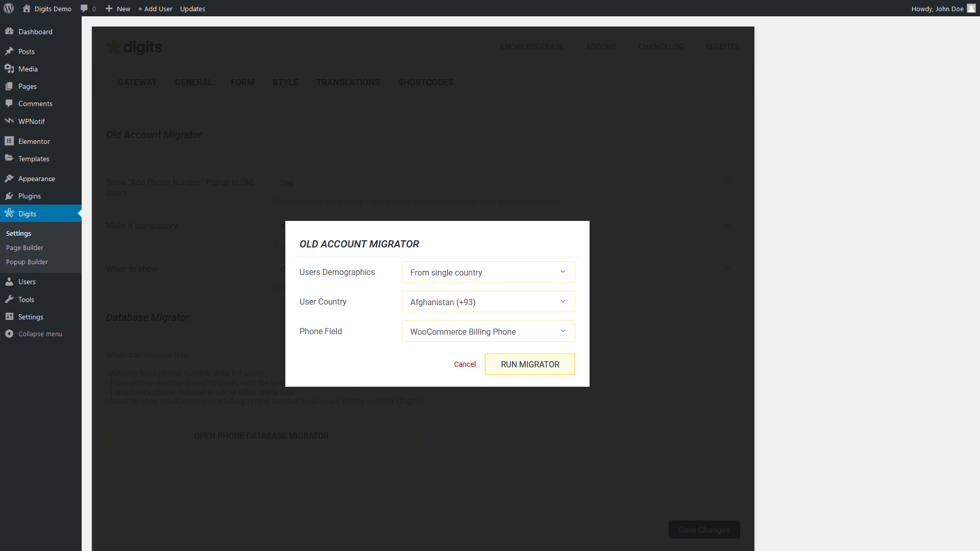This screenshot has height=551, width=980.
Task: Open the comments bubble icon in admin bar
Action: 84,8
